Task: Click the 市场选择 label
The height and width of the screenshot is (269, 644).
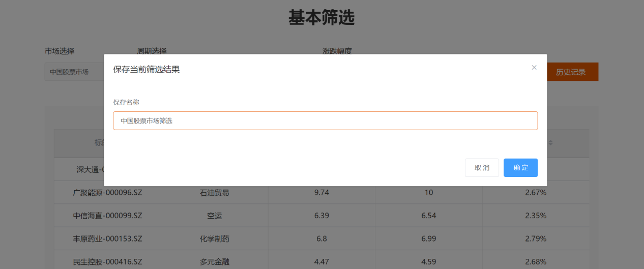Action: 60,51
